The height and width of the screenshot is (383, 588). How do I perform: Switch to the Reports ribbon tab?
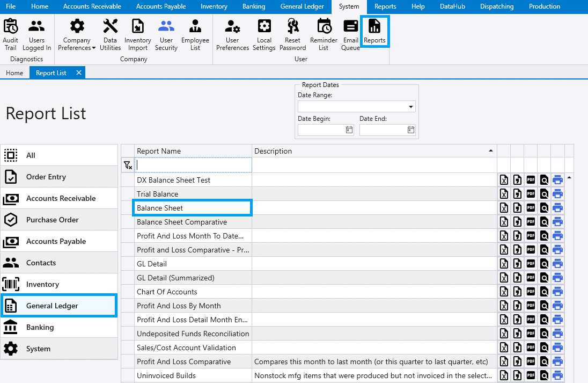385,6
